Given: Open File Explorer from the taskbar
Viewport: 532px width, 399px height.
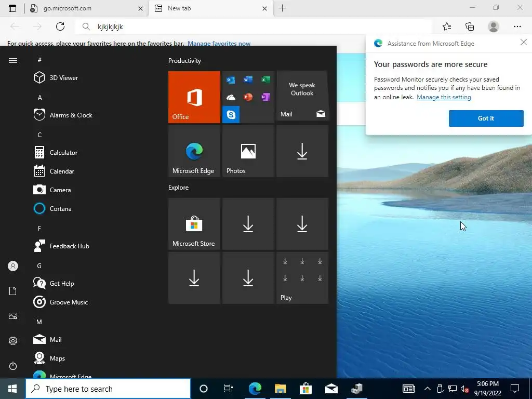Looking at the screenshot, I should [280, 389].
